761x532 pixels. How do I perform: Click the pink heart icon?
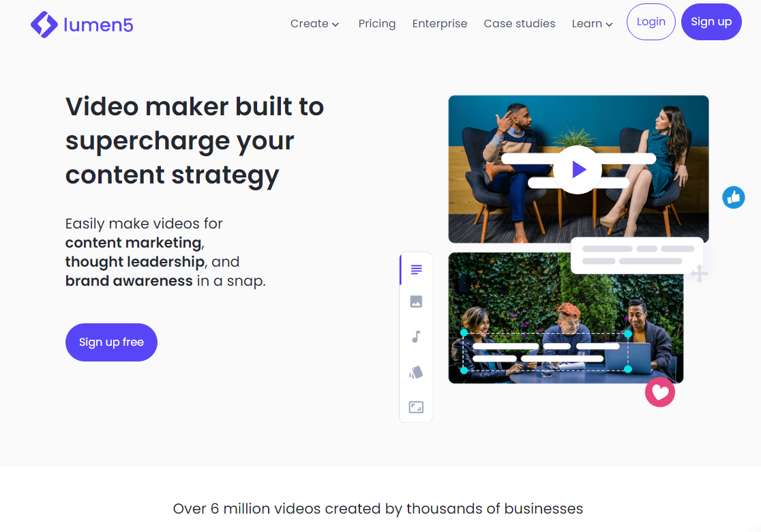coord(659,392)
